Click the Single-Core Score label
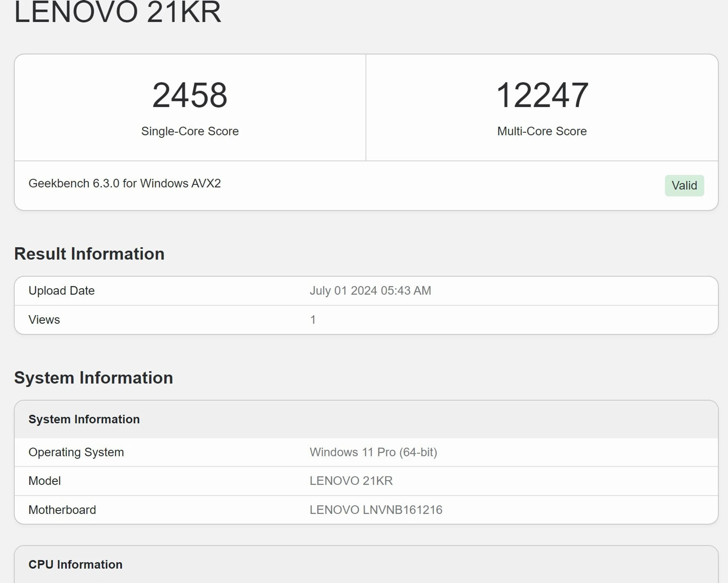728x583 pixels. [x=190, y=131]
